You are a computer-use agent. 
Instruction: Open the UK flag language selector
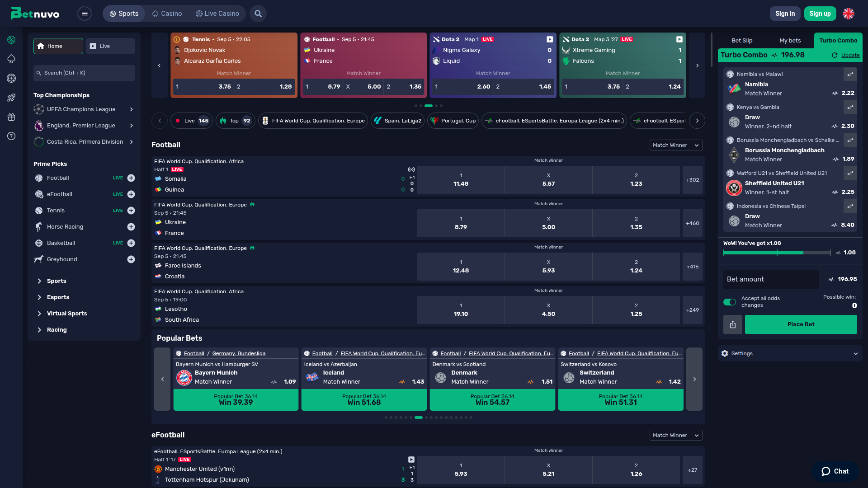point(849,14)
